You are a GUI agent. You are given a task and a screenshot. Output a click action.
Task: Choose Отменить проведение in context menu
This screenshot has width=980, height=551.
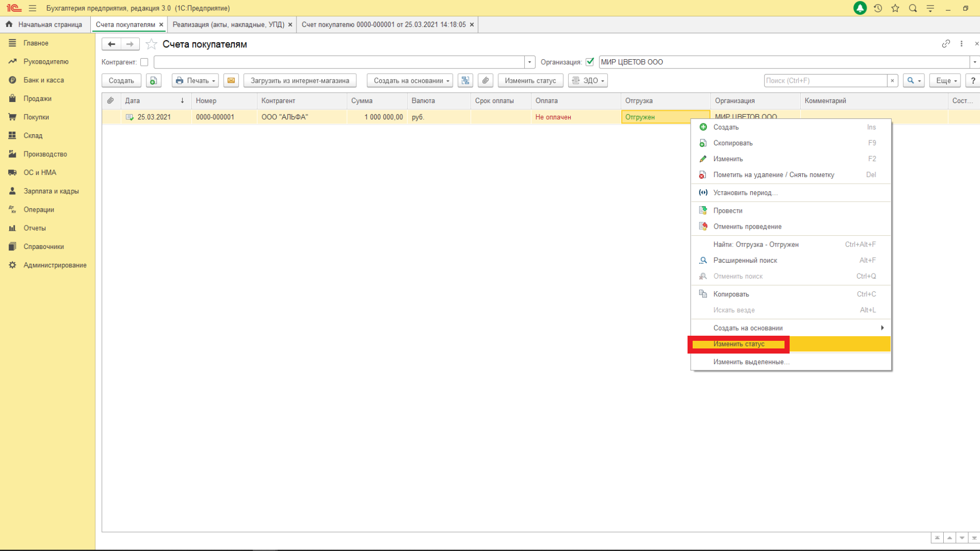747,227
